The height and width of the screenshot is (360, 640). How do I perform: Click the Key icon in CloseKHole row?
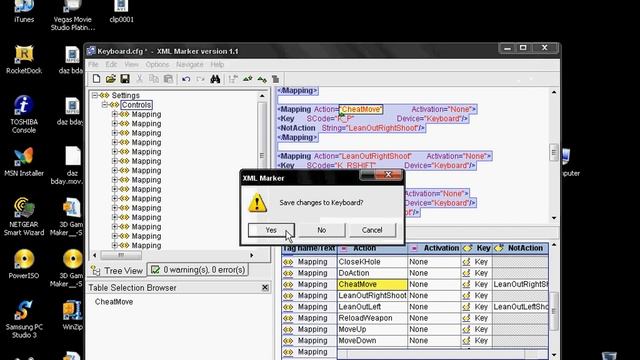coord(467,262)
